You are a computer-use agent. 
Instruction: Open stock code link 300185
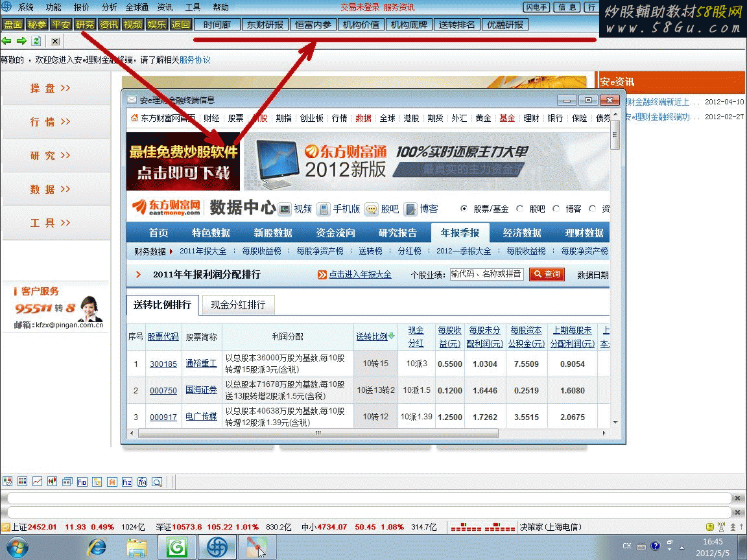(163, 364)
